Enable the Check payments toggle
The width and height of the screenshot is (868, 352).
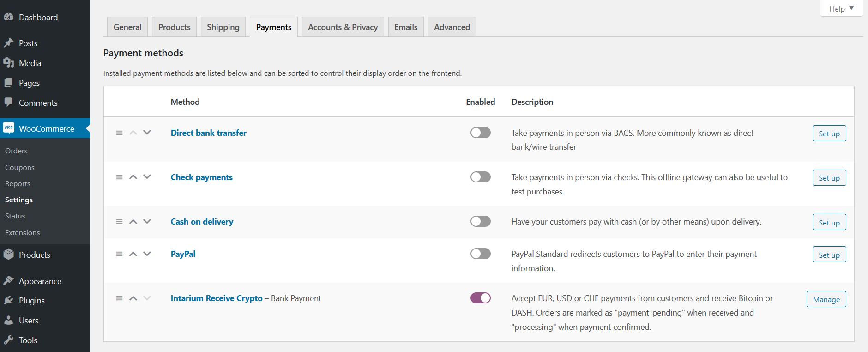point(481,177)
